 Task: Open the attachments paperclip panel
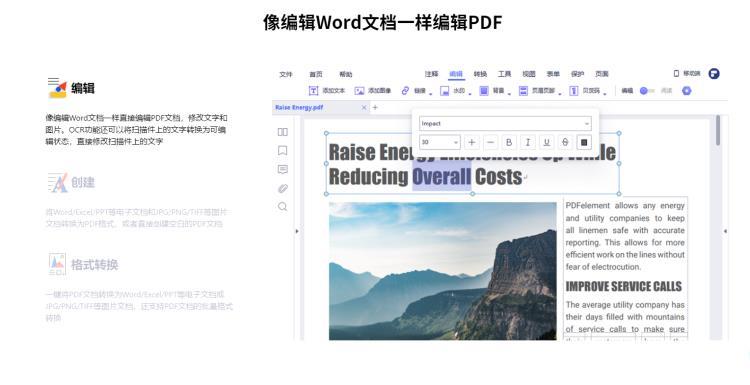coord(283,188)
